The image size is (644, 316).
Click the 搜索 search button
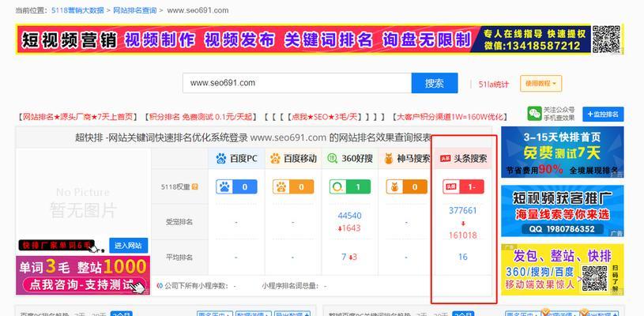coord(435,83)
